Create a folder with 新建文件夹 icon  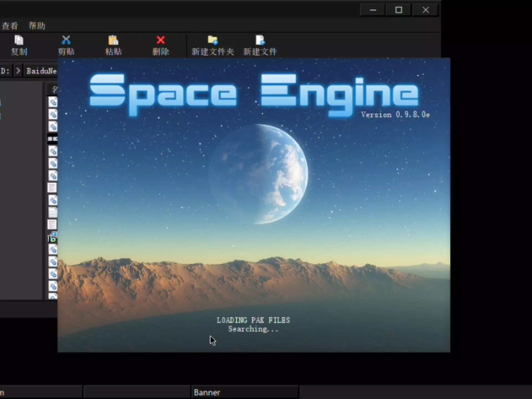pos(213,40)
